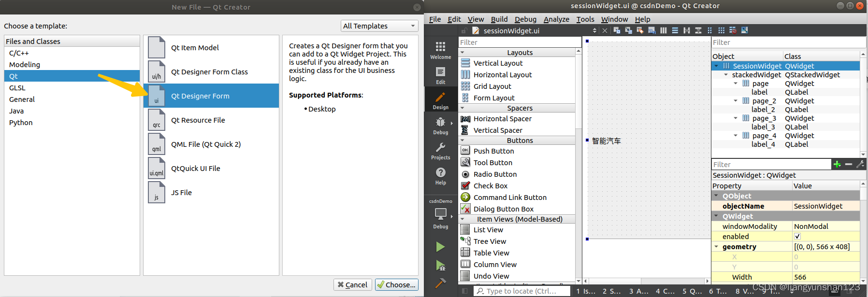Select Qt category in Files and Classes
The height and width of the screenshot is (297, 868).
click(72, 76)
